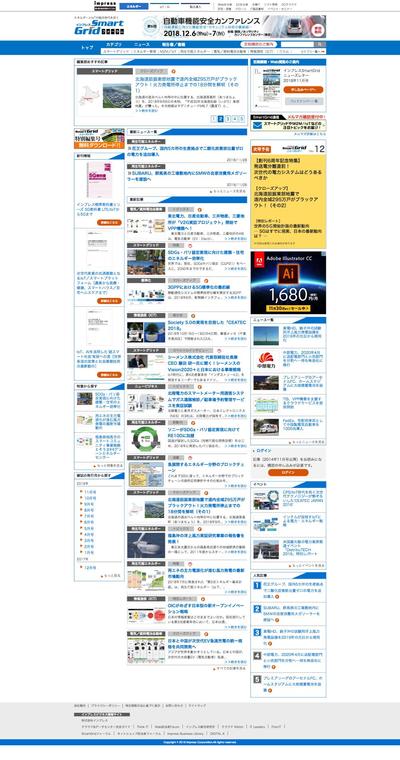Open article on V2G実証プロジェクト by 東北電力
This screenshot has height=760, width=400.
click(206, 221)
